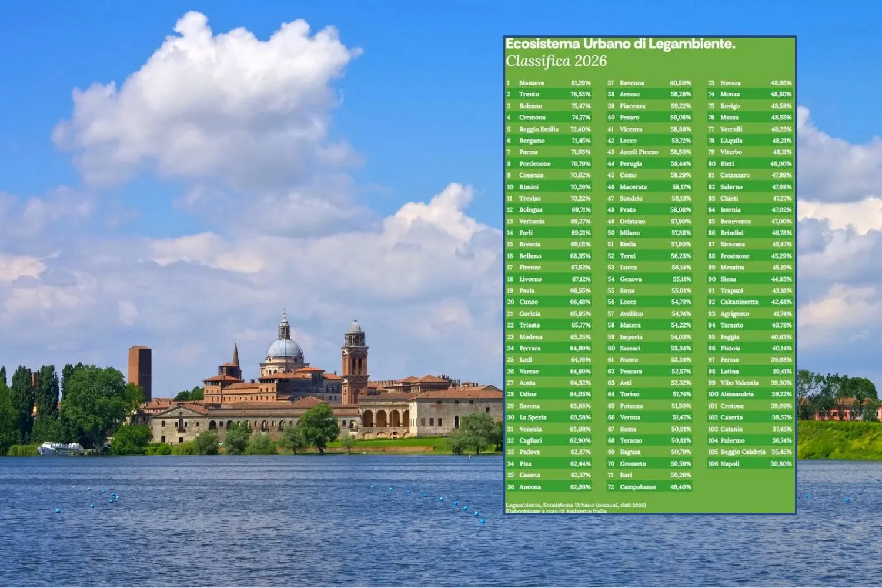Select the score "48,98%" beside Novara
The width and height of the screenshot is (882, 588).
coord(781,83)
